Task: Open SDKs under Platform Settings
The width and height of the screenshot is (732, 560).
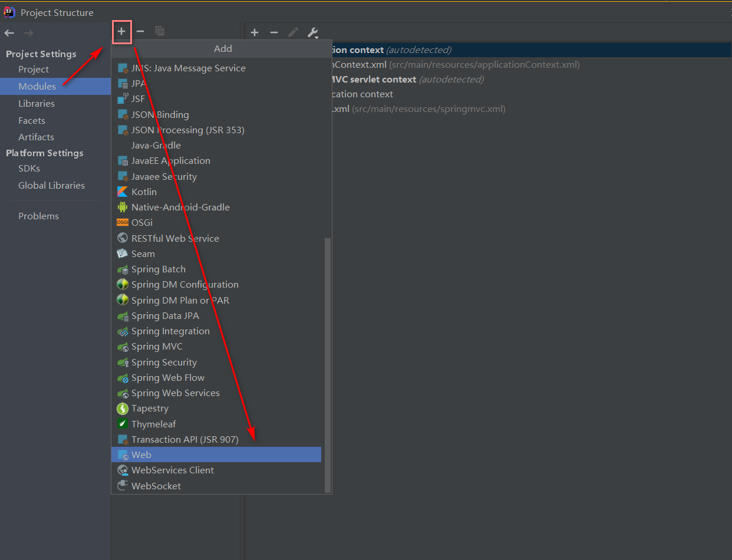Action: coord(29,168)
